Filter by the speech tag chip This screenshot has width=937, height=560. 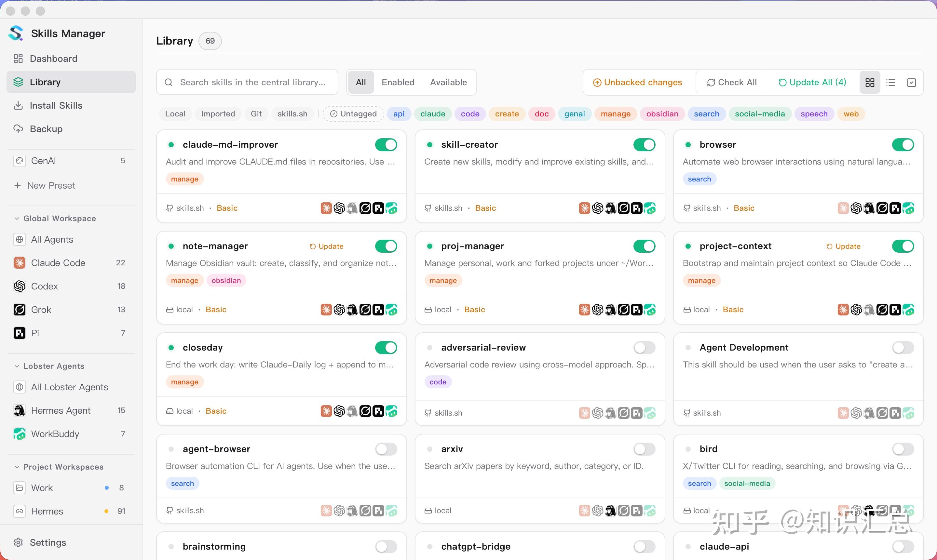coord(814,113)
